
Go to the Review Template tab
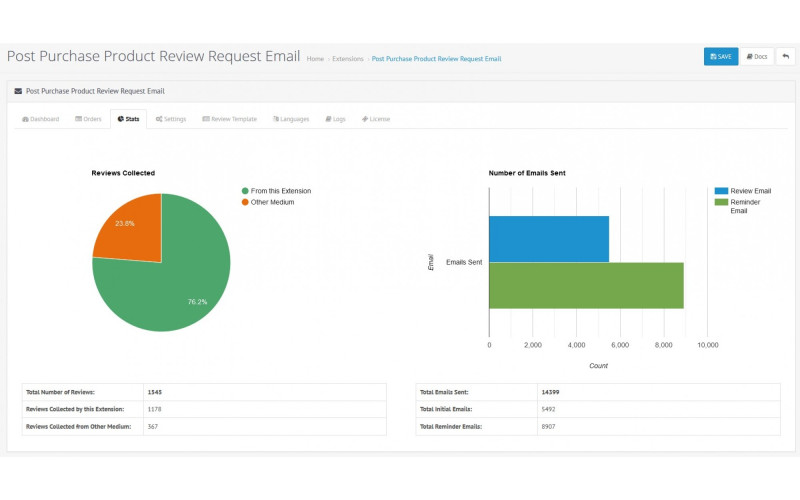[229, 119]
